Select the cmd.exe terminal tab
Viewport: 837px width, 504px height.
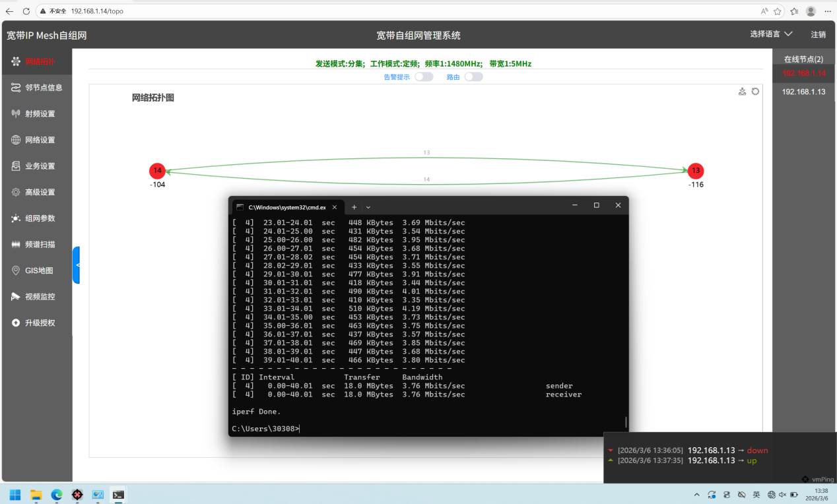pos(287,206)
